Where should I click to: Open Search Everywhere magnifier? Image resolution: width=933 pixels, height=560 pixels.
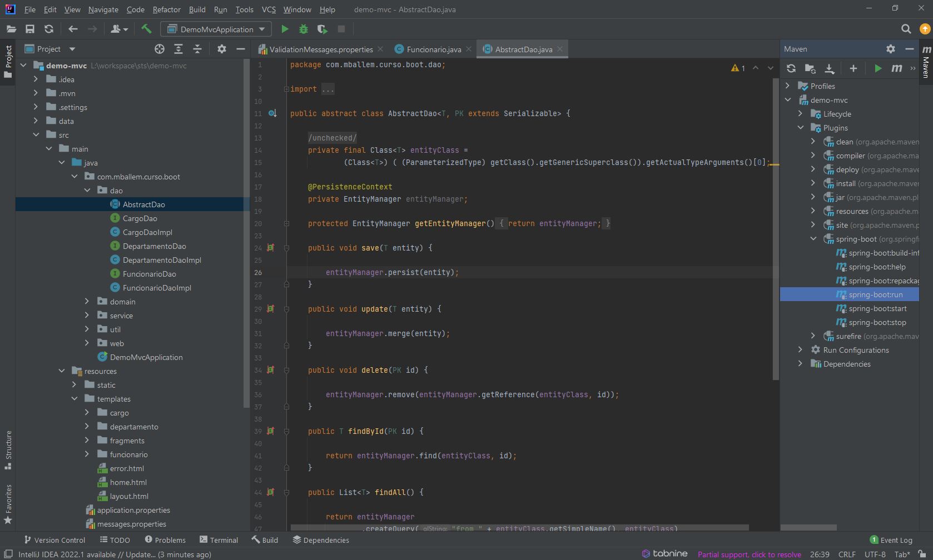906,29
